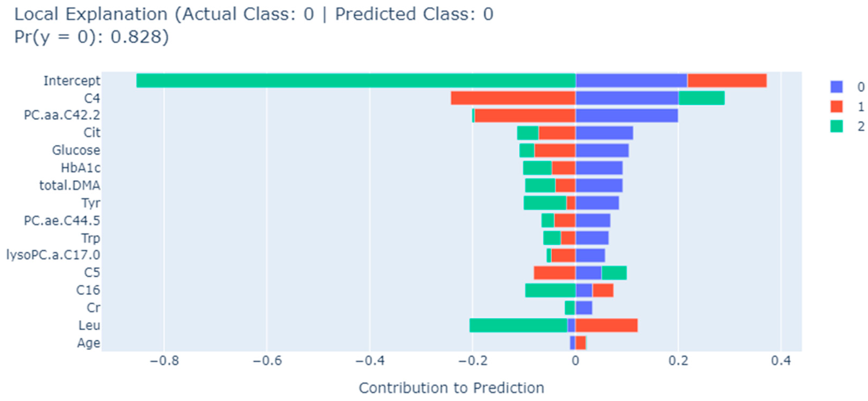Click the green negative C16 bar segment
The height and width of the screenshot is (401, 868).
click(x=550, y=290)
